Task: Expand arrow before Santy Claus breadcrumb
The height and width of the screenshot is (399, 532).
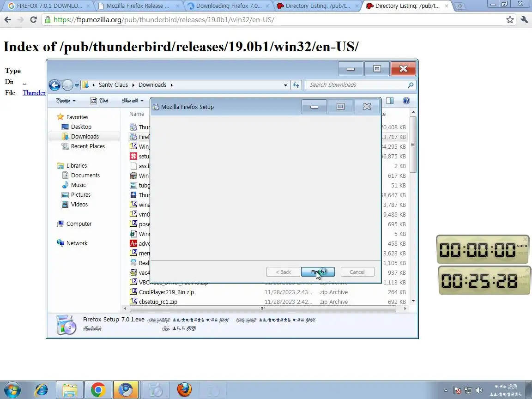Action: [x=93, y=85]
